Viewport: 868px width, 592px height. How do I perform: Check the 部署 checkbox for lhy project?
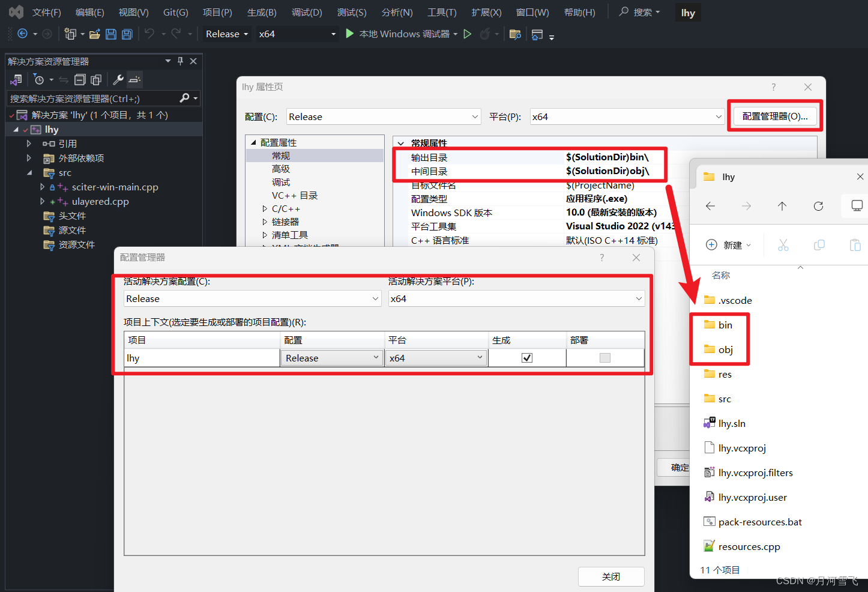point(605,357)
